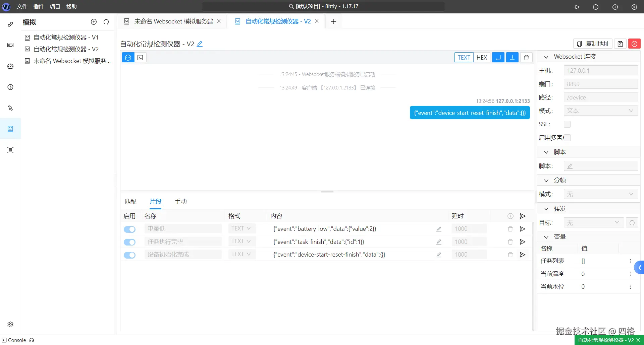This screenshot has width=644, height=345.
Task: Open the 项目 menu
Action: pos(55,6)
